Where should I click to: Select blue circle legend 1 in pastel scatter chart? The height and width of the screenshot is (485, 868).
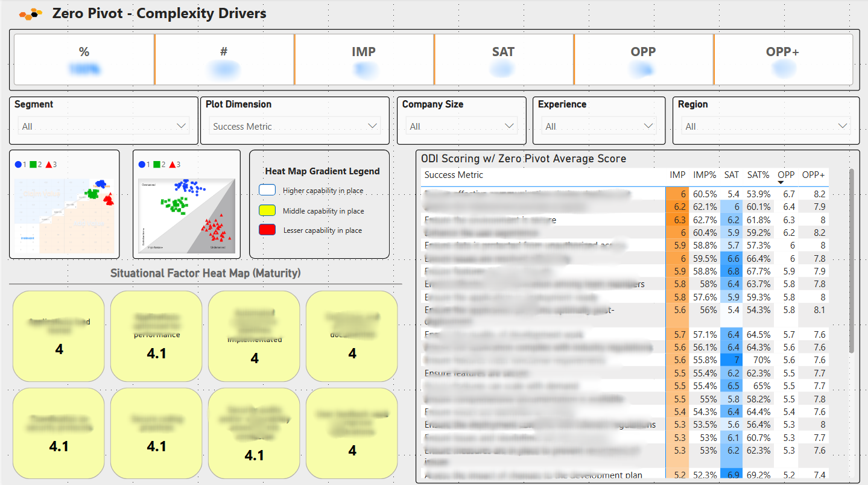click(x=21, y=164)
